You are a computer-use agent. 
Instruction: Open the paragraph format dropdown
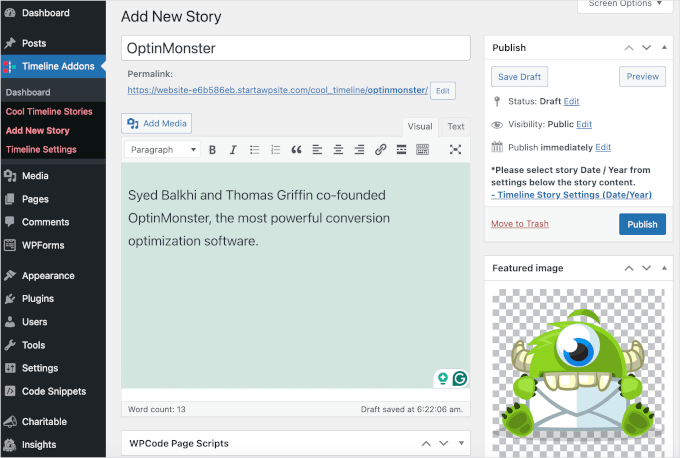tap(162, 150)
